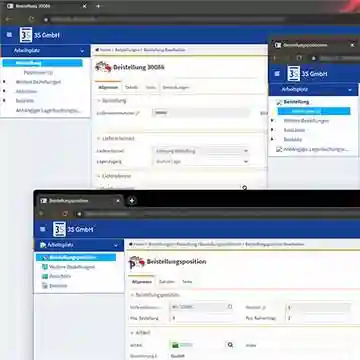Click the Dossiers icon in the bottom window sidebar

click(x=45, y=286)
